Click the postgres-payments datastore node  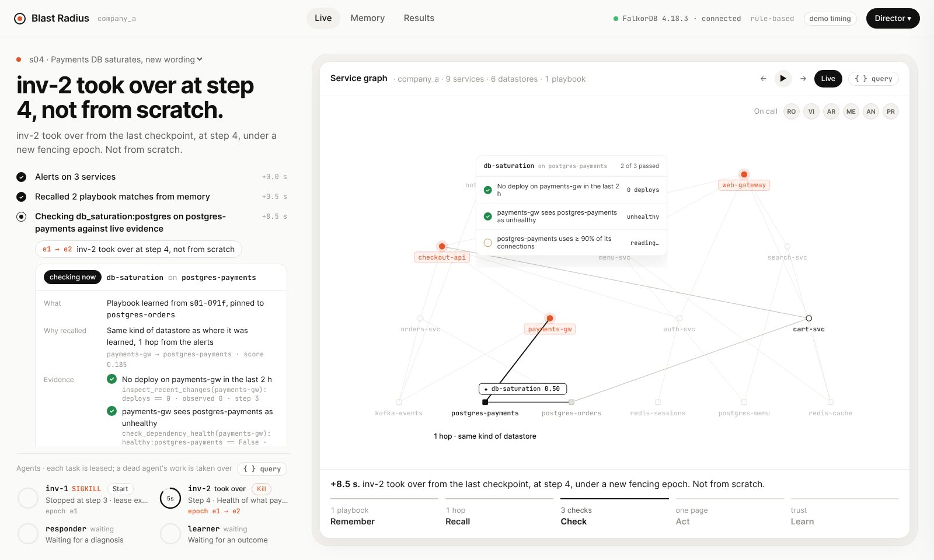tap(485, 402)
